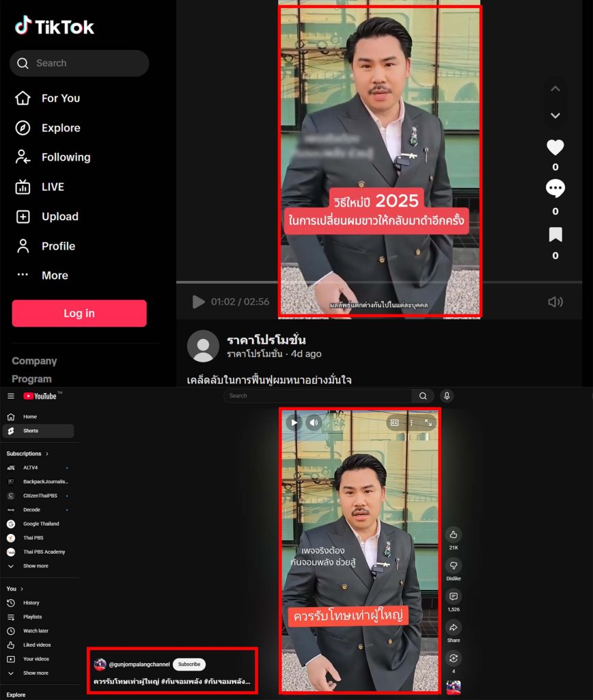Dislike the YouTube Short
Image resolution: width=593 pixels, height=700 pixels.
point(453,565)
